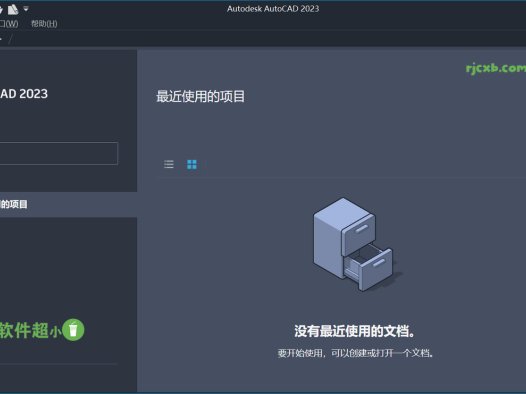Viewport: 526px width, 394px height.
Task: Open the 窗口(W) menu
Action: pyautogui.click(x=9, y=24)
